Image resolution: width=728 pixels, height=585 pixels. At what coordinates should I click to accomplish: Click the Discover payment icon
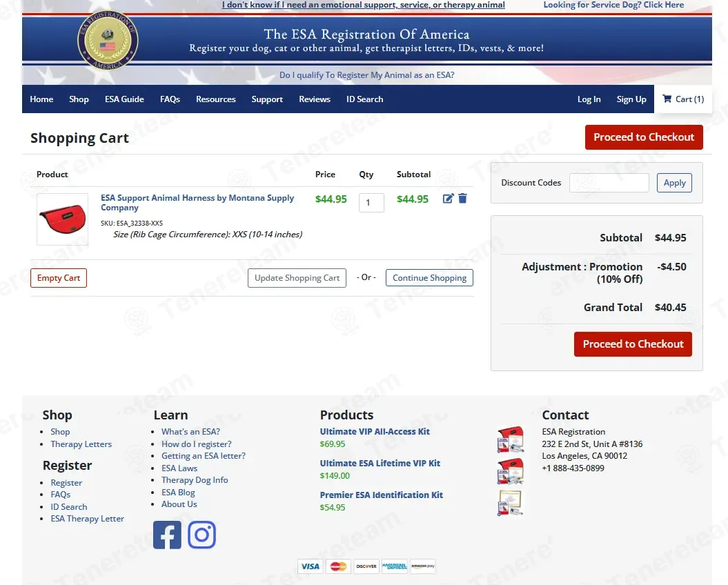366,566
